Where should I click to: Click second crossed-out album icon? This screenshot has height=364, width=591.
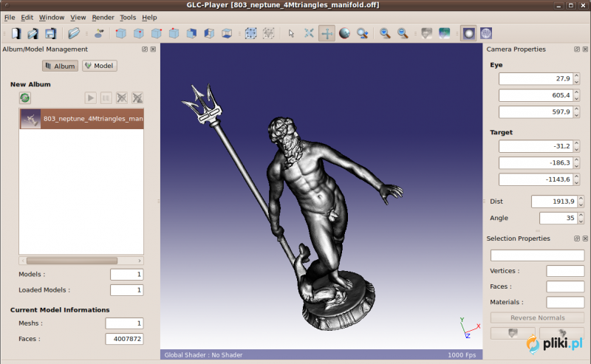137,98
